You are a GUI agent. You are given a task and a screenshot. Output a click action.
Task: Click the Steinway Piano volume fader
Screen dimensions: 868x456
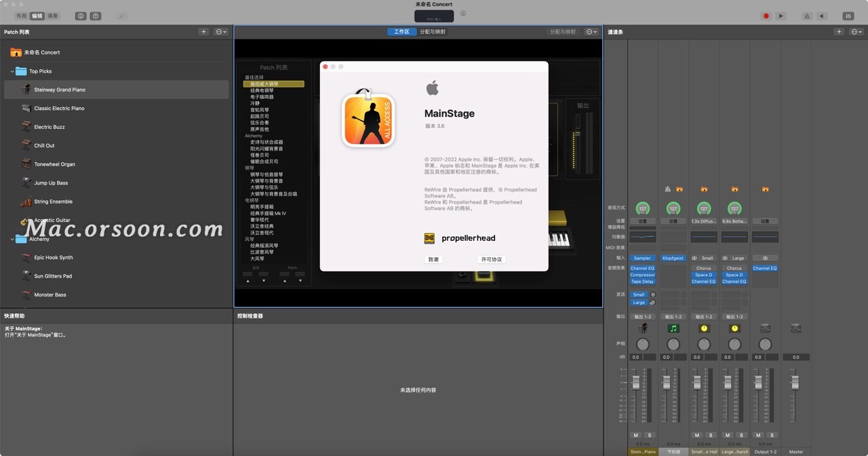tap(635, 383)
